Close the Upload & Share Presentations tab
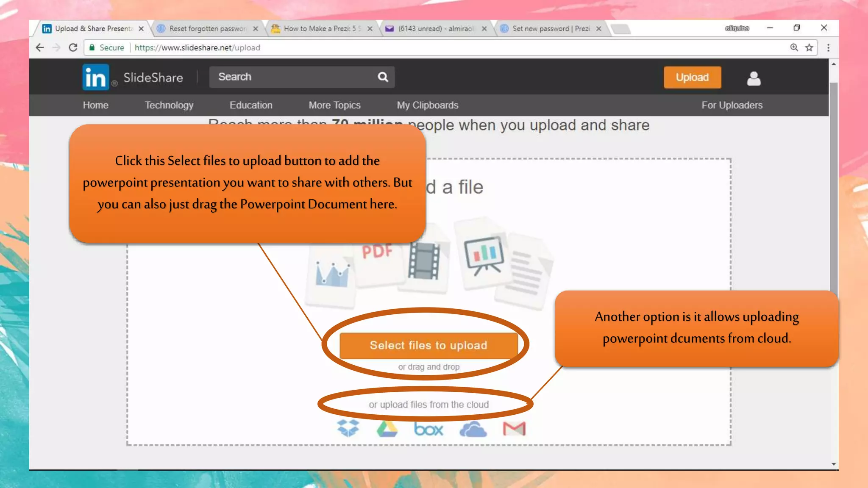868x488 pixels. (x=141, y=28)
